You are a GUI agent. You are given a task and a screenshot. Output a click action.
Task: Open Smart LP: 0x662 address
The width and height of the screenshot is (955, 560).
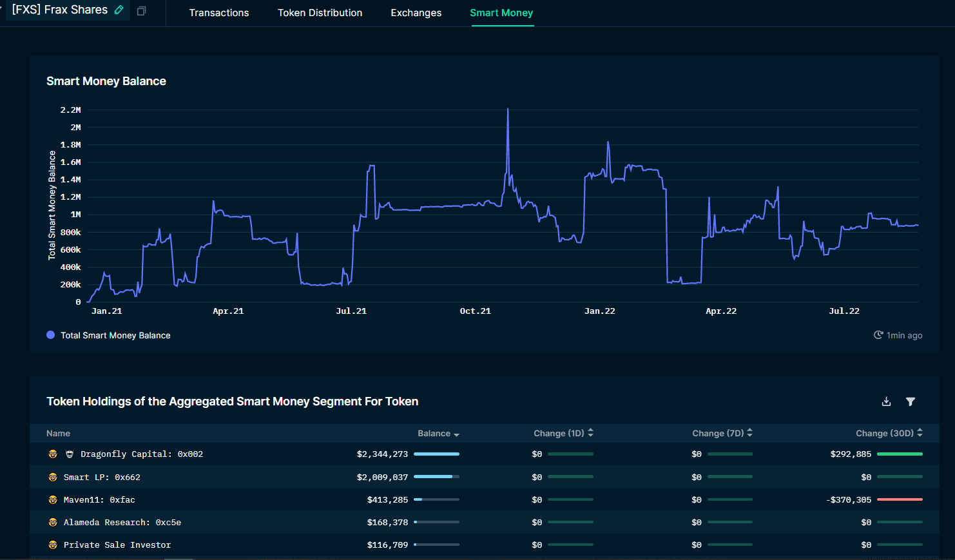(x=102, y=478)
